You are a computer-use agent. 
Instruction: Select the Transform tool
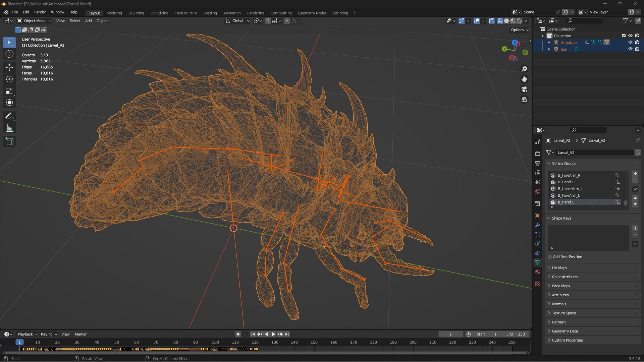pos(9,103)
